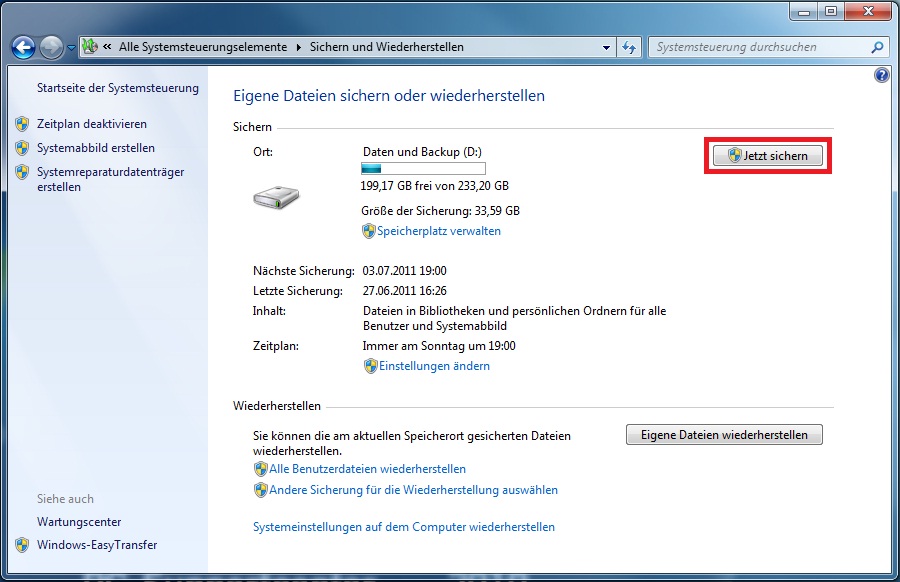Viewport: 900px width, 582px height.
Task: Click shield icon beside Zeitplan deaktivieren
Action: (x=22, y=124)
